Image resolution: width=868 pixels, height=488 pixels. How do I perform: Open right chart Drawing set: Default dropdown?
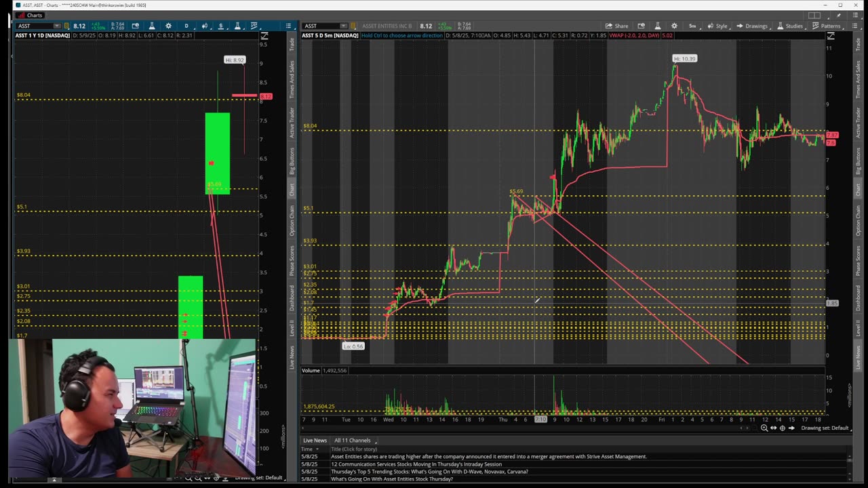click(x=825, y=428)
